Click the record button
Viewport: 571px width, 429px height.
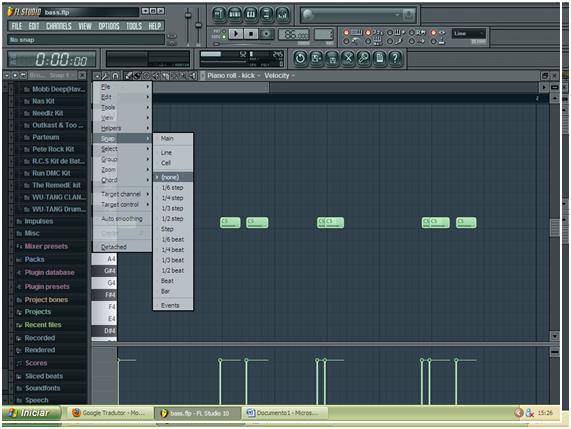[266, 34]
